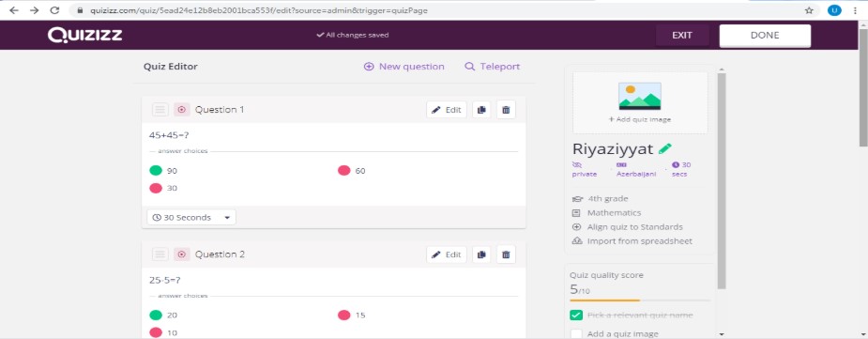This screenshot has height=339, width=868.
Task: Select the green answer 90 marker
Action: (x=156, y=171)
